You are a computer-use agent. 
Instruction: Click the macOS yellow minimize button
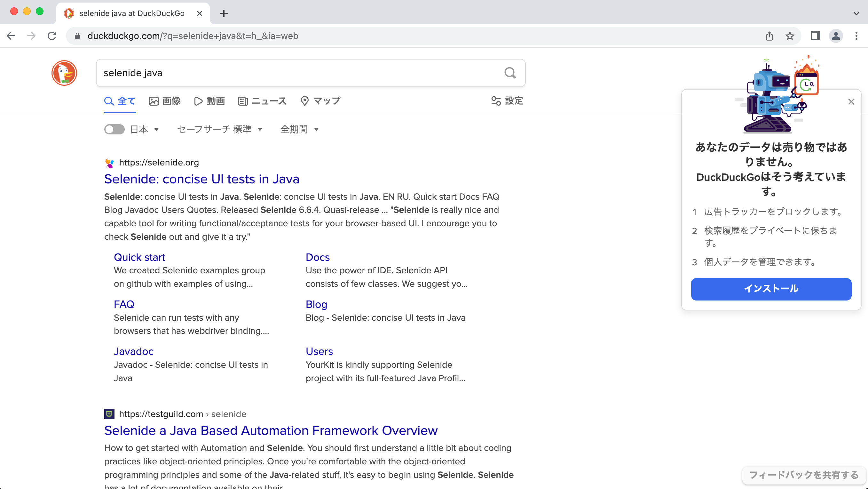[27, 12]
